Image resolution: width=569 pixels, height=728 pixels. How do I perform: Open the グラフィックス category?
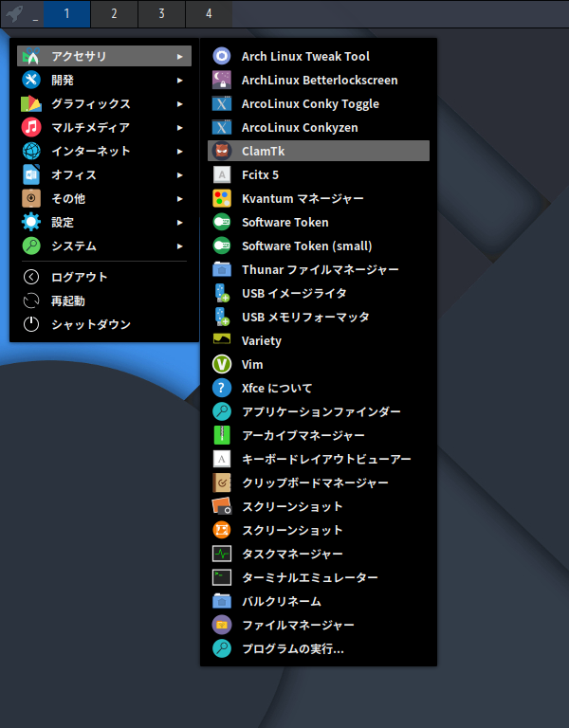click(x=104, y=103)
